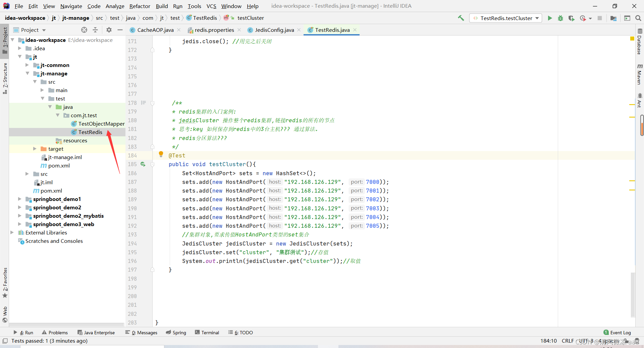Image resolution: width=644 pixels, height=348 pixels.
Task: Collapse all nodes in Project panel
Action: point(95,30)
